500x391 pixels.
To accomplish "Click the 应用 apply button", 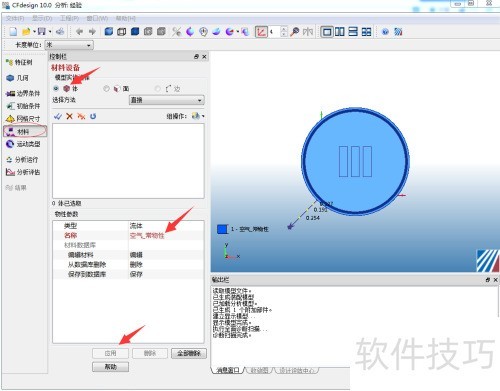I will (x=110, y=353).
